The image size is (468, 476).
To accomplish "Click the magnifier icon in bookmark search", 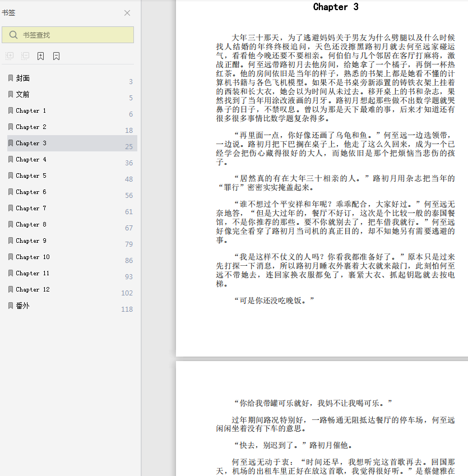I will [13, 35].
